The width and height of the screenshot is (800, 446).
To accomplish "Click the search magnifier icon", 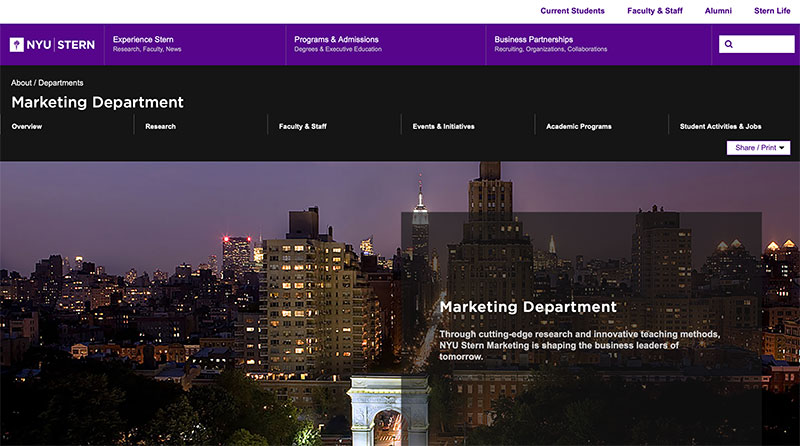I will (x=729, y=44).
